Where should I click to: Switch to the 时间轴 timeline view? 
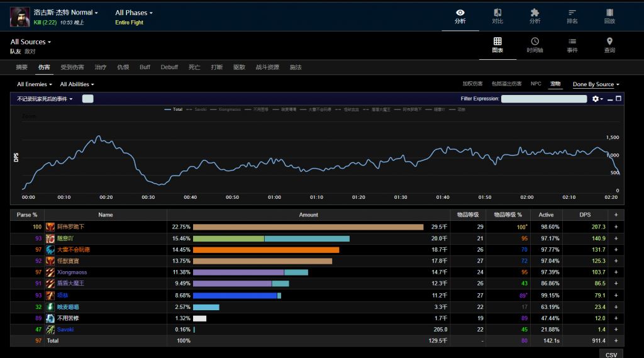point(535,45)
